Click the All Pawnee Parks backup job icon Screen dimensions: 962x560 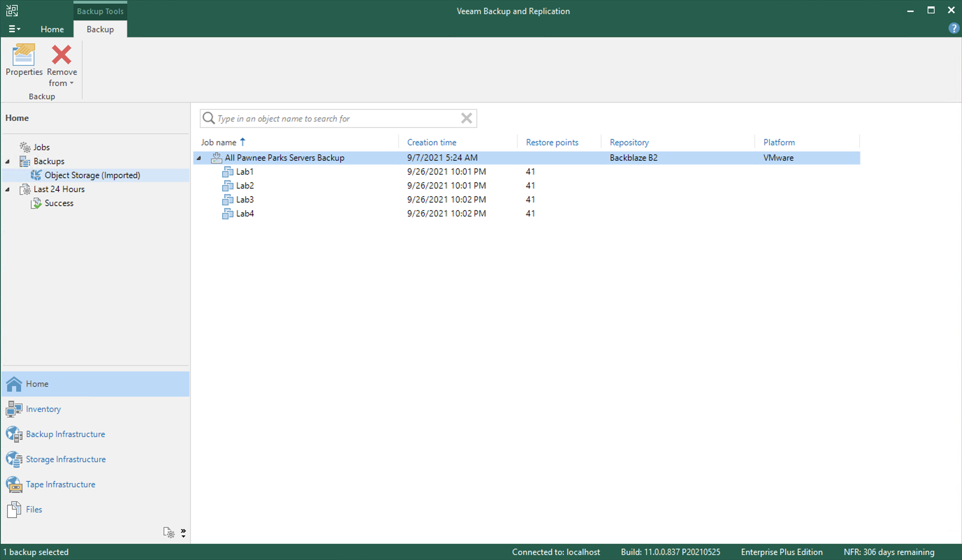point(217,157)
